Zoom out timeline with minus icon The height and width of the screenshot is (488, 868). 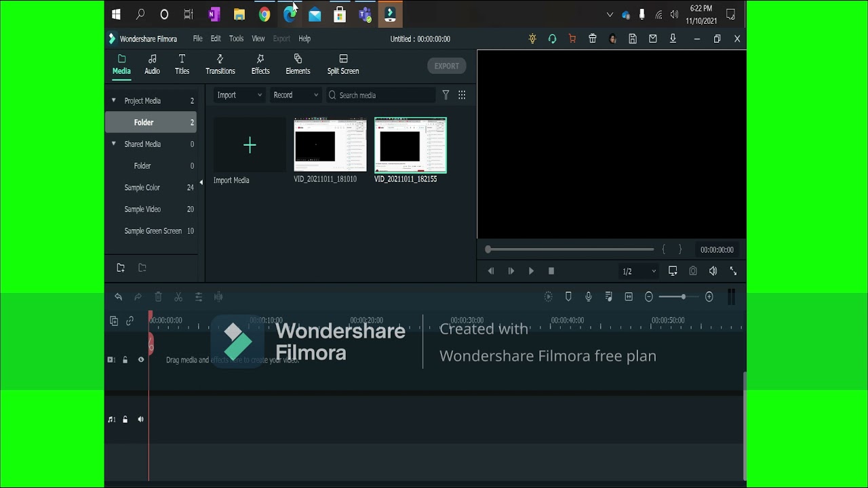[x=649, y=297]
